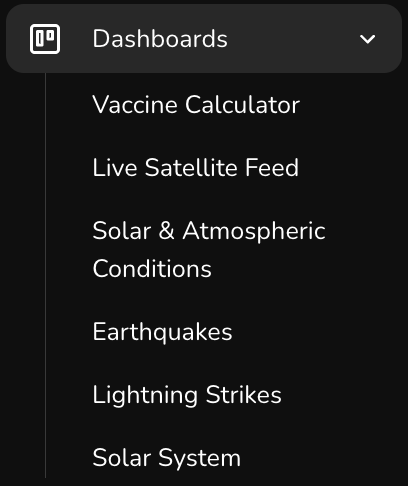
Task: Click the 'Solar & Atmospheric' text line
Action: click(209, 231)
